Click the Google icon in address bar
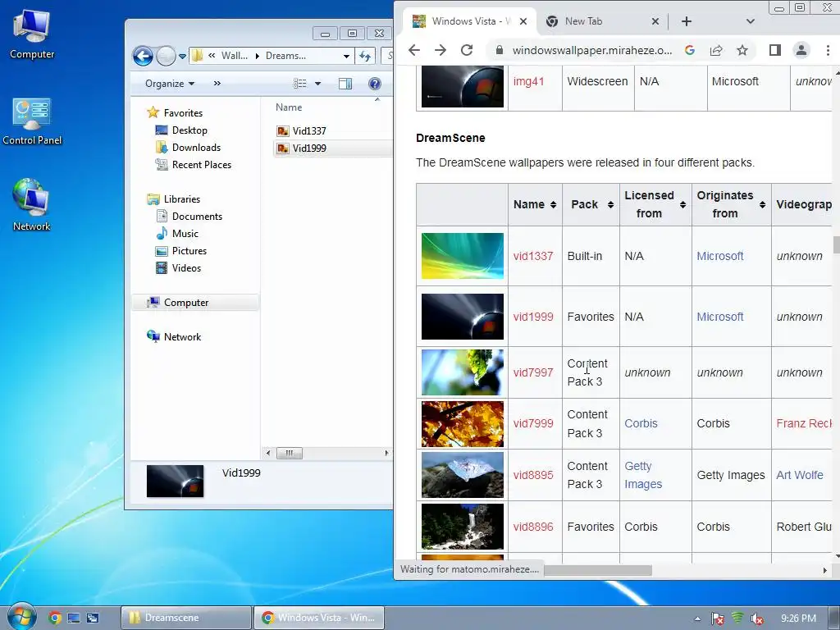Image resolution: width=840 pixels, height=630 pixels. [689, 50]
